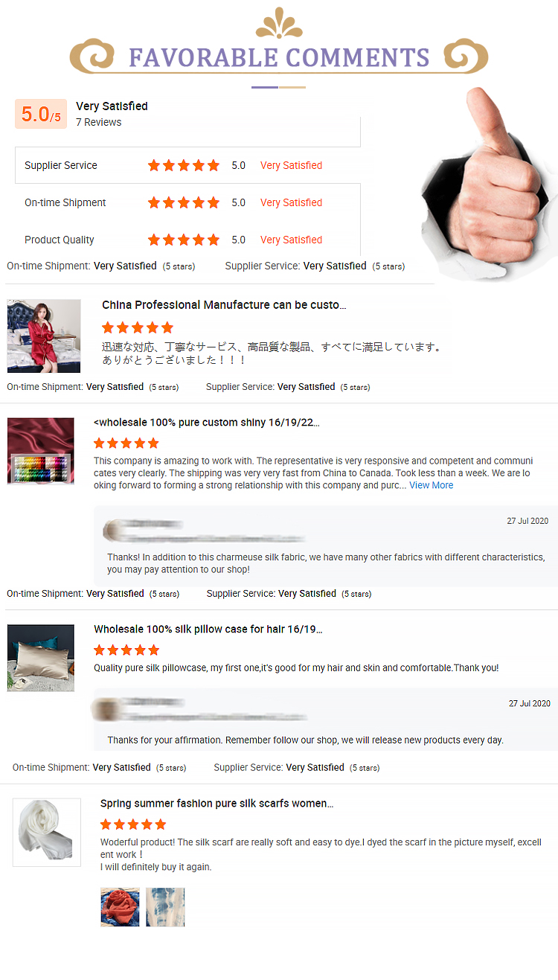
Task: Open 'China Professional Manufacture' product title
Action: [224, 305]
